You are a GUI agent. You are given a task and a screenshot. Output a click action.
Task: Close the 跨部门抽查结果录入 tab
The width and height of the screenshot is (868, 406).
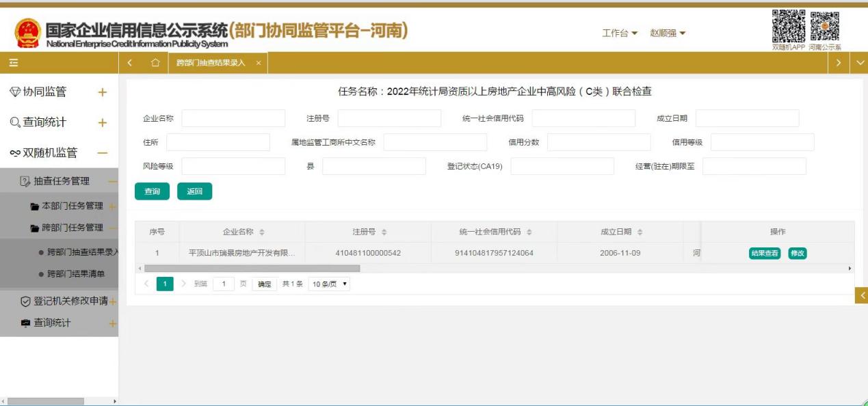pos(259,63)
